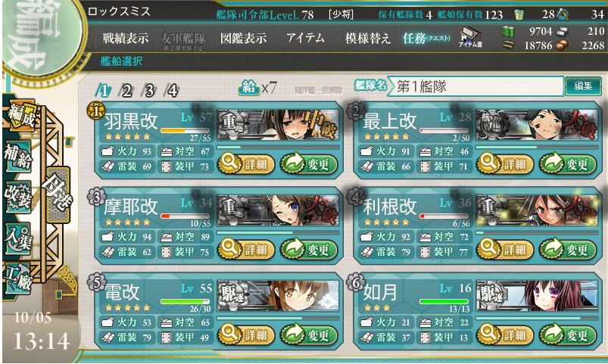The width and height of the screenshot is (608, 364).
Task: Open the 図鑑表示 encyclopedia menu
Action: coord(243,39)
